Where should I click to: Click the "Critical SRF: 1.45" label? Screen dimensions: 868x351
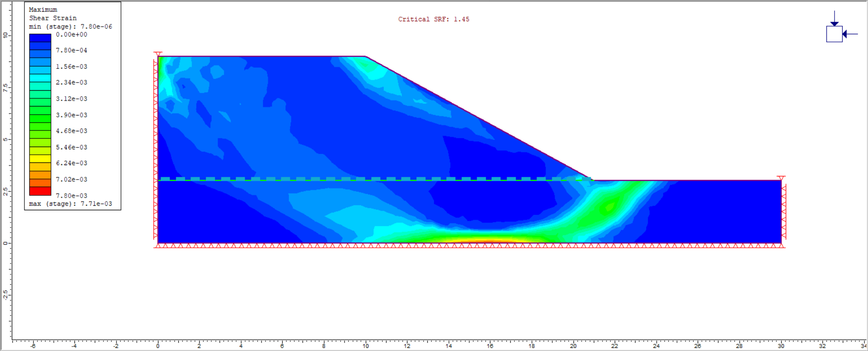point(433,19)
